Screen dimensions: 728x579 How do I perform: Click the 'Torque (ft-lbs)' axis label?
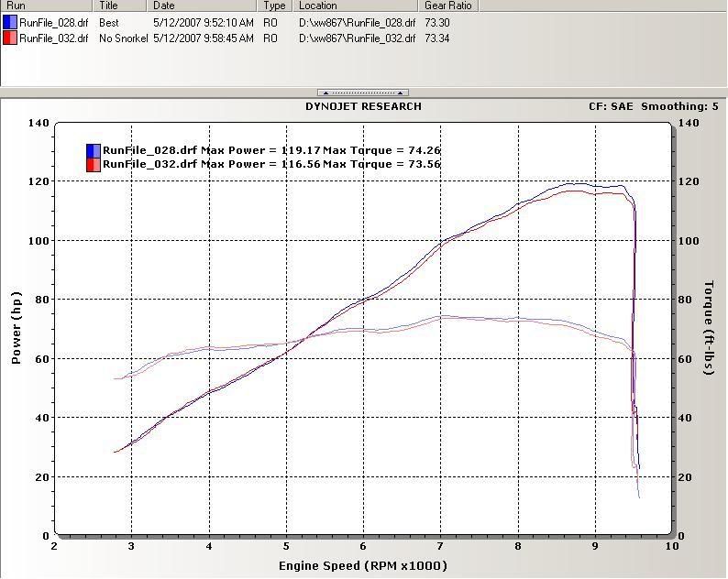[x=709, y=328]
